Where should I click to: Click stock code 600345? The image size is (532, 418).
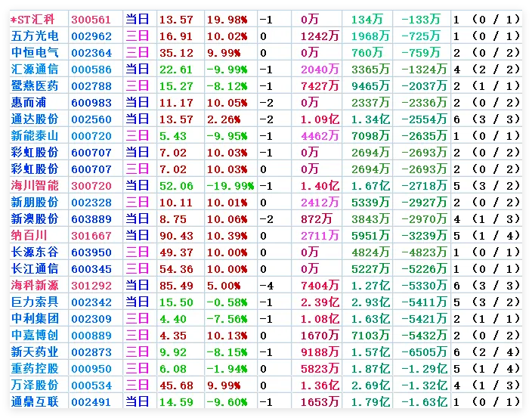(91, 269)
